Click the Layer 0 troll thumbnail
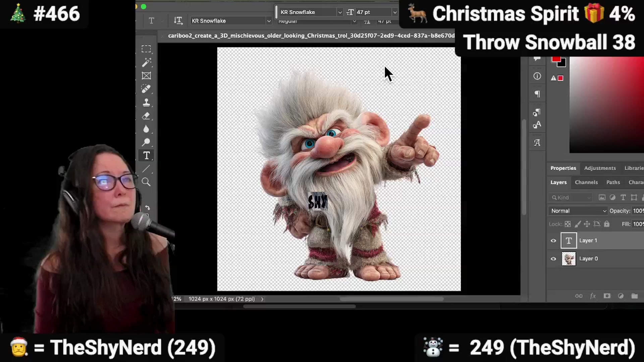The height and width of the screenshot is (362, 644). (x=569, y=259)
